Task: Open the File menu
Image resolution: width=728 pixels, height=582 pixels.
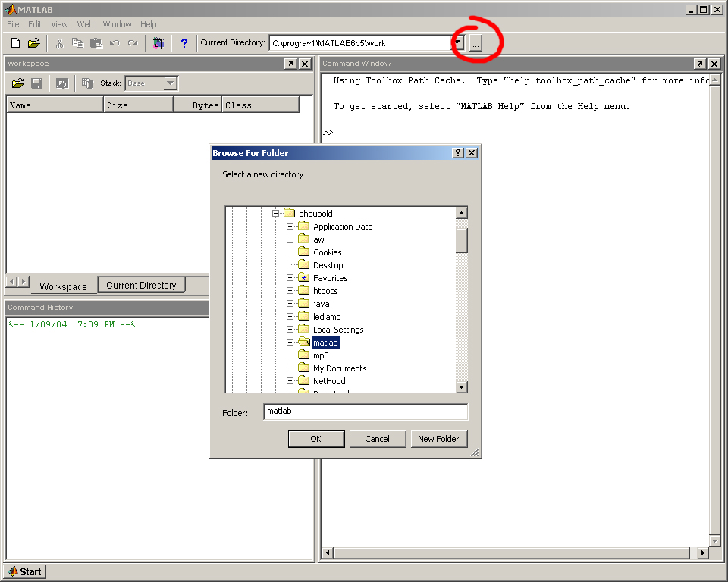Action: (13, 24)
